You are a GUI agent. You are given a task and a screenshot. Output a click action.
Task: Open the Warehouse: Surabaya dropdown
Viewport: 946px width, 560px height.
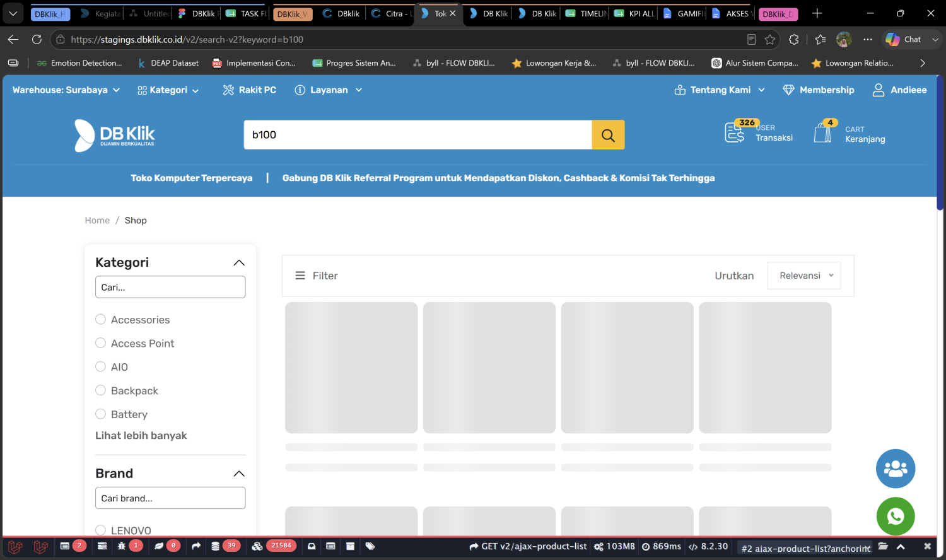66,90
